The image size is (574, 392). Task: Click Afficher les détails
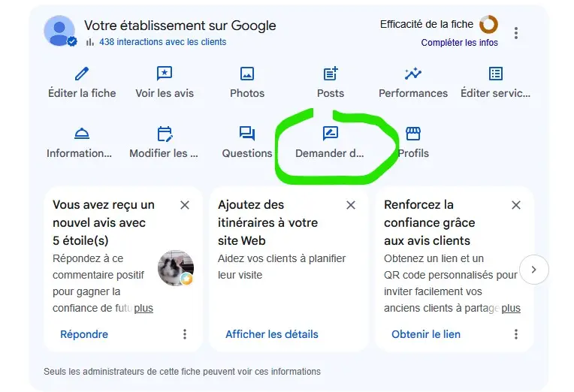272,334
